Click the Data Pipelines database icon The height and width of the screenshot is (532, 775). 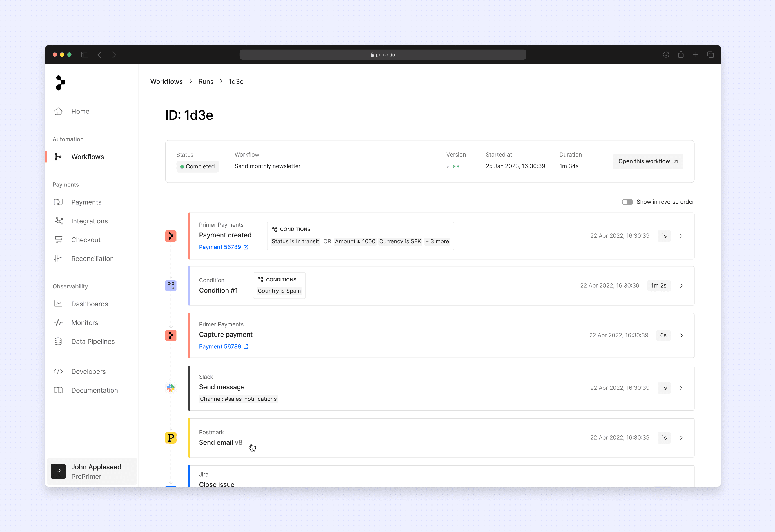58,342
